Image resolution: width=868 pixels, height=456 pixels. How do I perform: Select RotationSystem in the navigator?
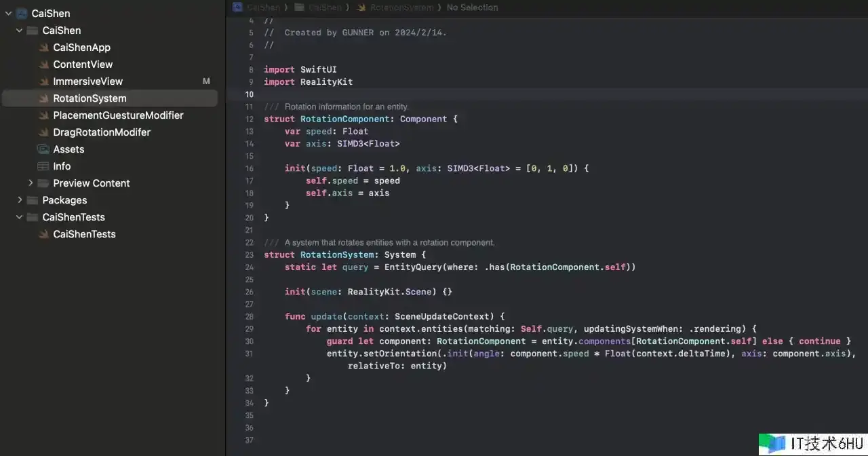(x=90, y=98)
